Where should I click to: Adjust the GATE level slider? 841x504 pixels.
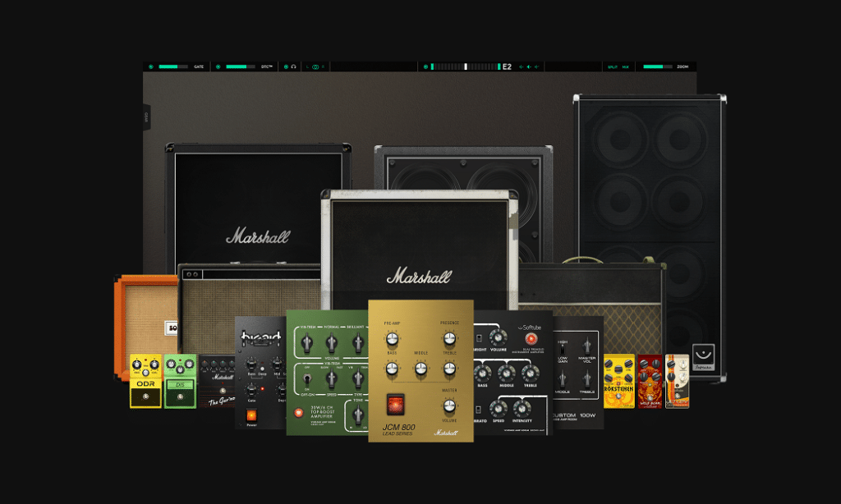coord(172,67)
